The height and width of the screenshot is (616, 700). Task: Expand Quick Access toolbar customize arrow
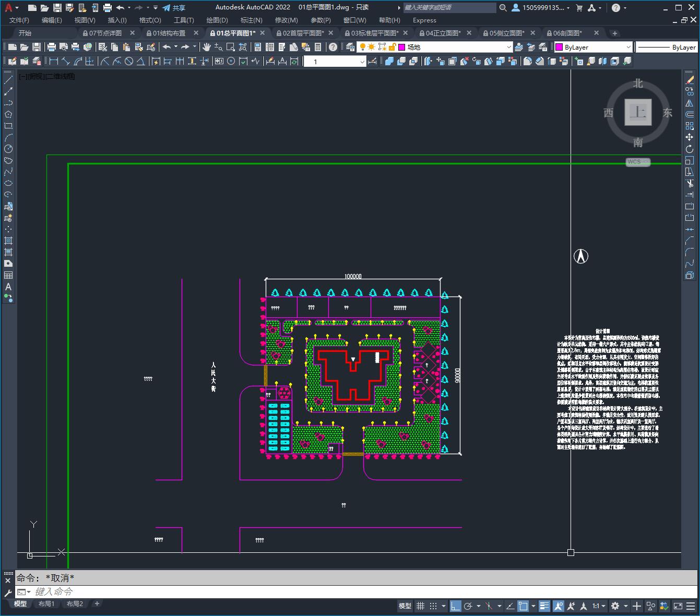(x=156, y=7)
